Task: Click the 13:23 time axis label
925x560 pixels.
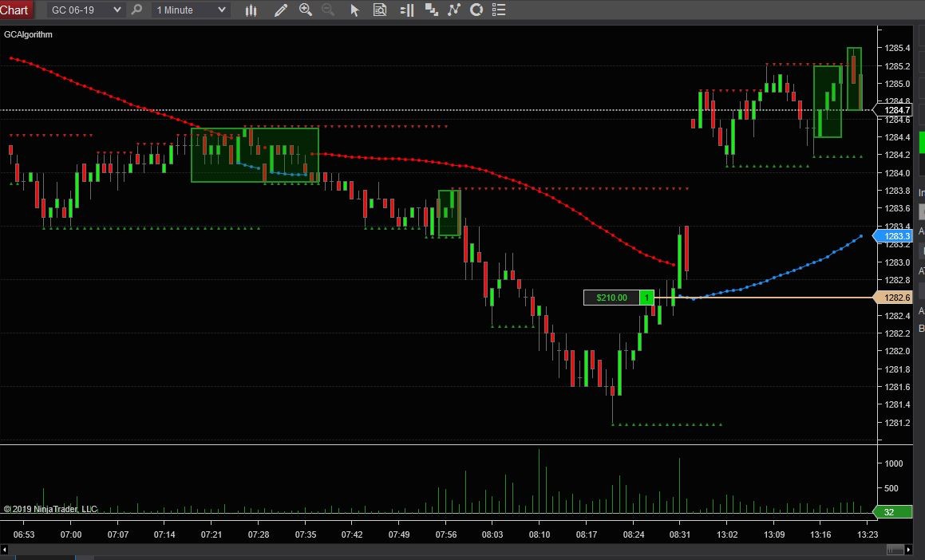Action: 868,534
